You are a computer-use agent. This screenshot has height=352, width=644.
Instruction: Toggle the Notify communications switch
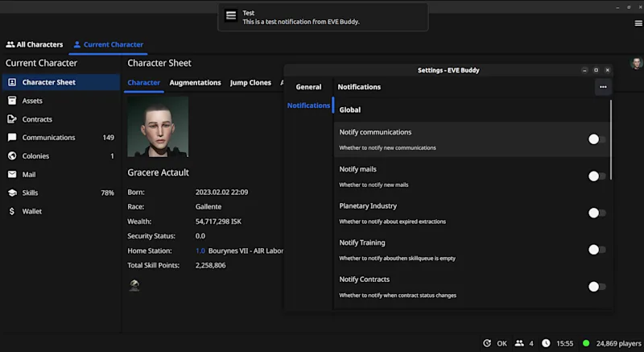coord(597,139)
